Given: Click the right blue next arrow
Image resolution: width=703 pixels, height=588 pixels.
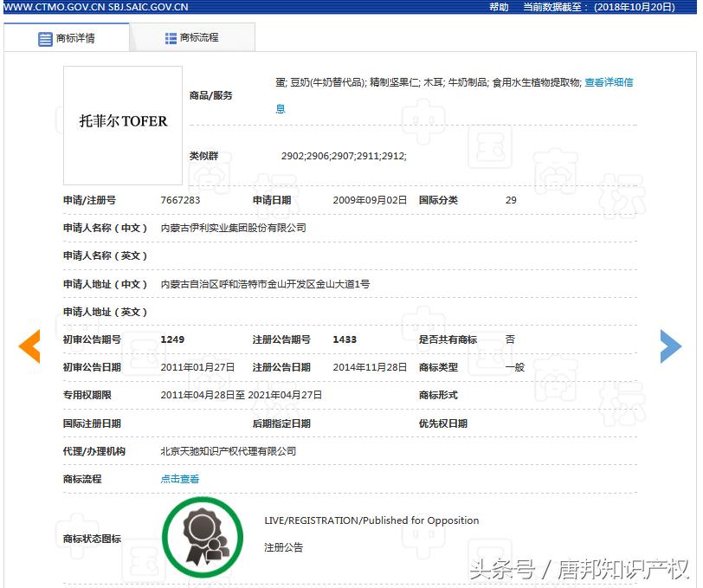Looking at the screenshot, I should click(670, 346).
